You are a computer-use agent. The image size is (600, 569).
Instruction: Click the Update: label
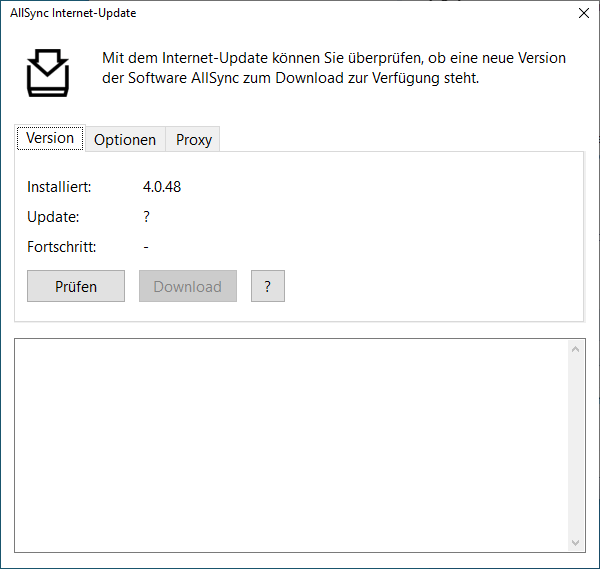[53, 217]
